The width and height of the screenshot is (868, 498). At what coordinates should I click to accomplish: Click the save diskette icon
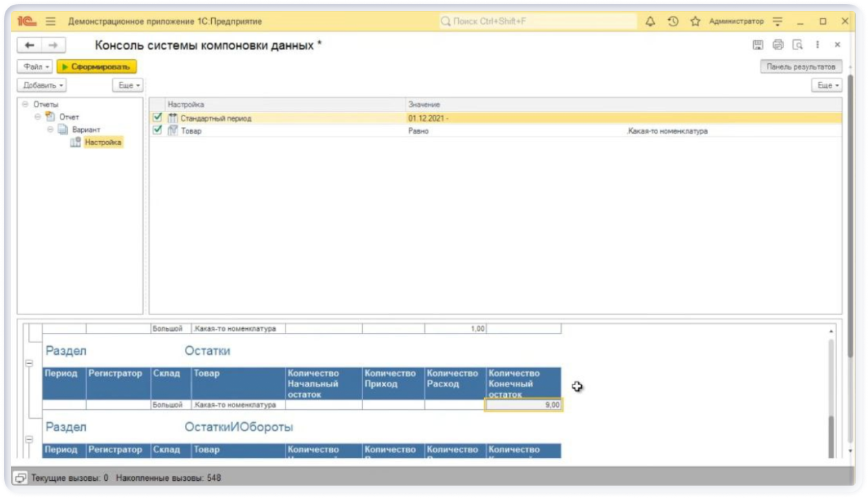pyautogui.click(x=757, y=45)
